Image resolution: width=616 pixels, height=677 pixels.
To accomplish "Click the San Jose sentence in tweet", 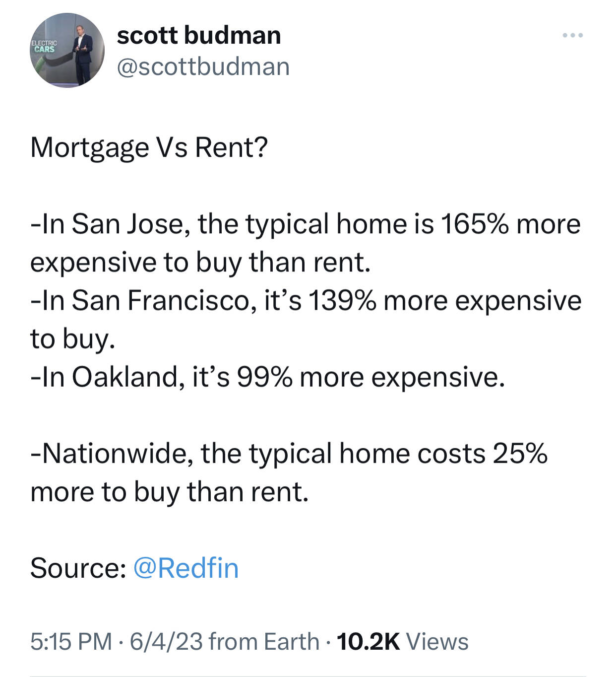I will pyautogui.click(x=306, y=243).
